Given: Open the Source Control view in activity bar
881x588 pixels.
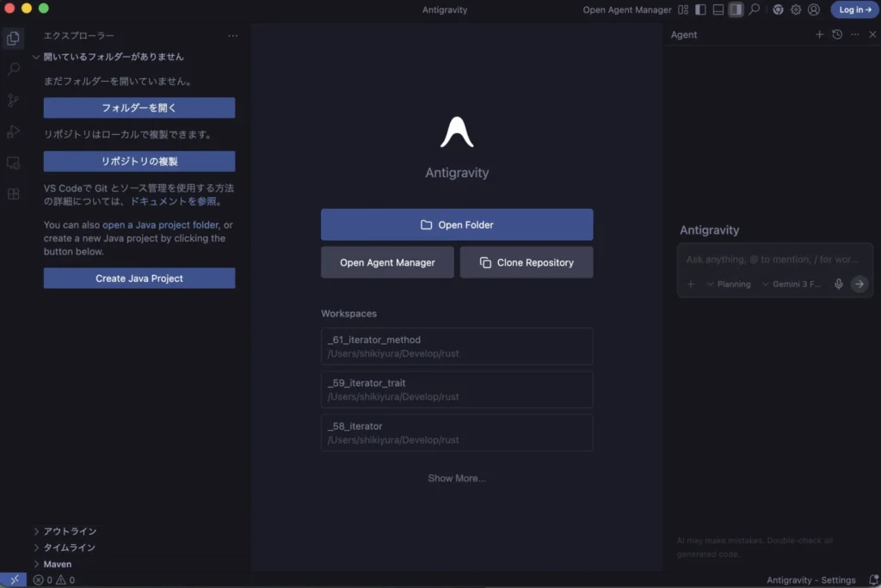Looking at the screenshot, I should click(13, 101).
